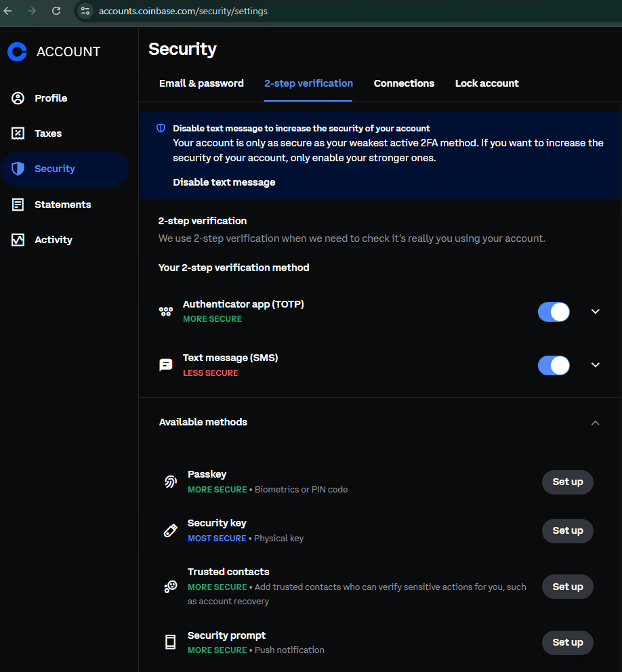
Task: Click the Passkey fingerprint icon
Action: point(170,482)
